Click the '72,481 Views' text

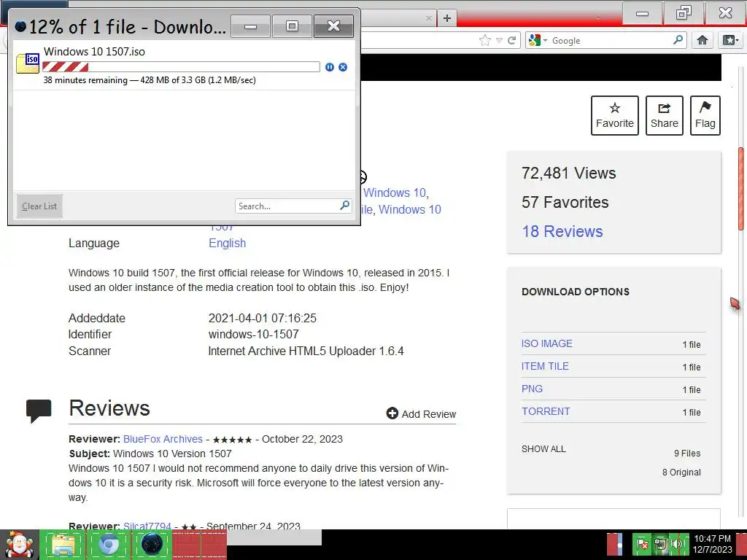pos(569,174)
